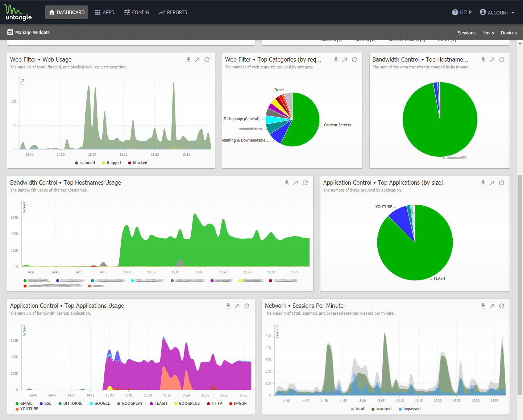Refresh Top Hostnames Usage widget
Screen dimensions: 523x420
click(x=305, y=183)
